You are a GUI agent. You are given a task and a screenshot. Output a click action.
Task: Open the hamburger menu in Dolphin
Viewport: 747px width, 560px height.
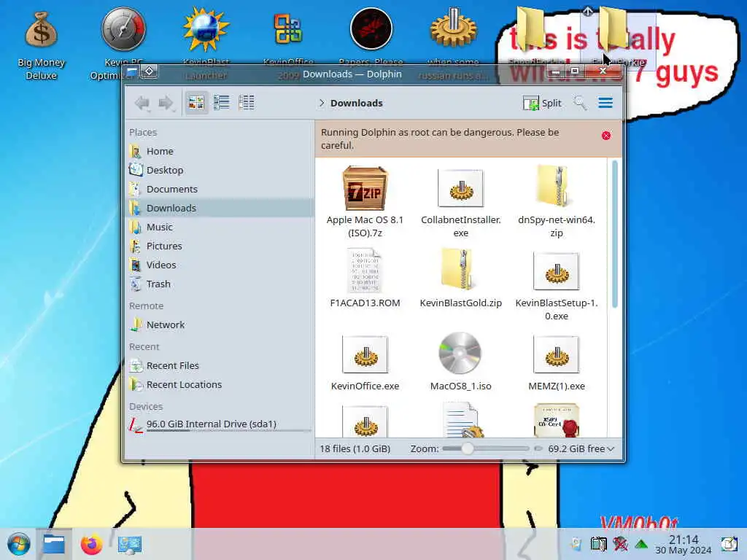click(x=605, y=103)
